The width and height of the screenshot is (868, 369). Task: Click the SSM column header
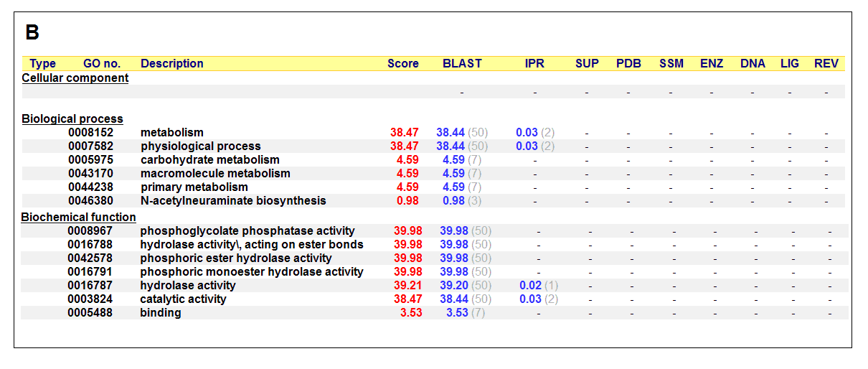(671, 63)
